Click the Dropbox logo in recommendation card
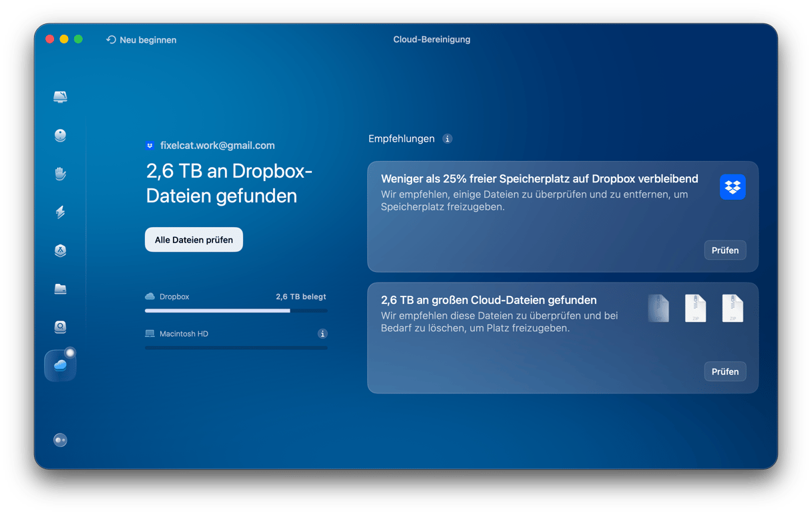Viewport: 812px width, 515px height. [733, 187]
